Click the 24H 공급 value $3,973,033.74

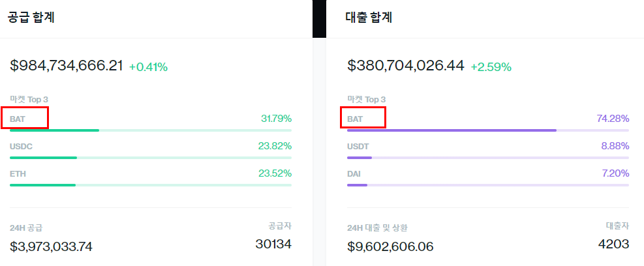[52, 246]
